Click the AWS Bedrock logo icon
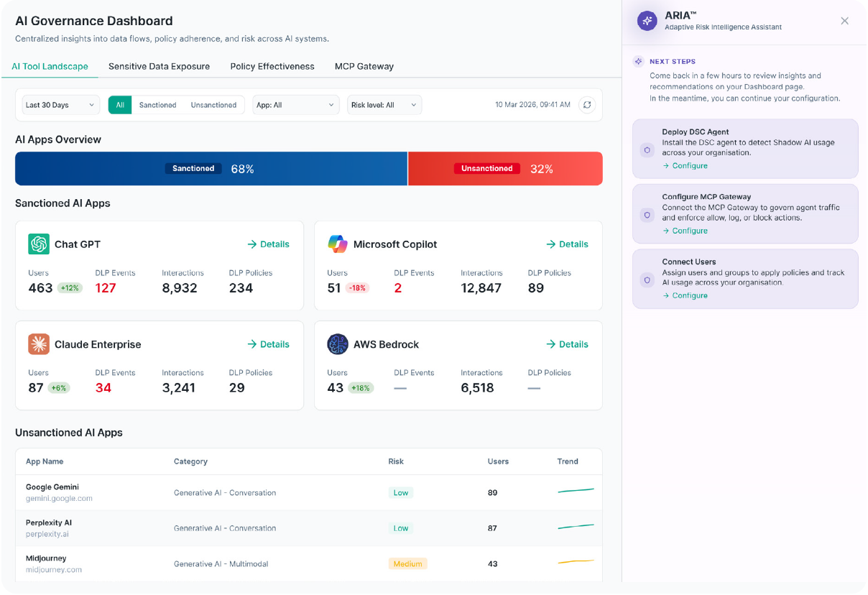The width and height of the screenshot is (868, 595). (x=338, y=344)
